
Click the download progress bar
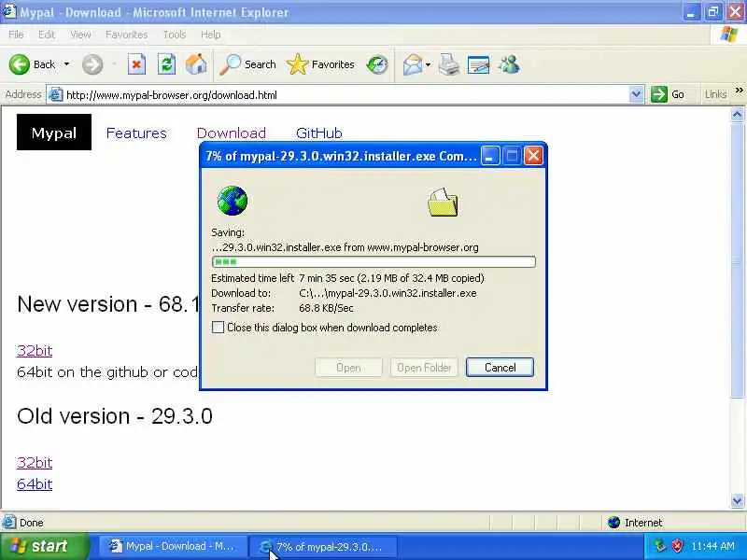point(374,262)
